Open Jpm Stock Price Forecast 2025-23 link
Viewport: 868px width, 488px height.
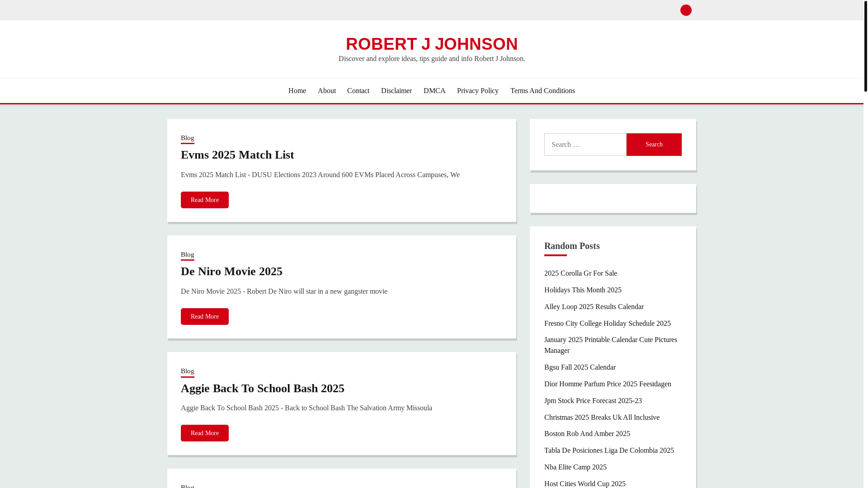point(593,401)
